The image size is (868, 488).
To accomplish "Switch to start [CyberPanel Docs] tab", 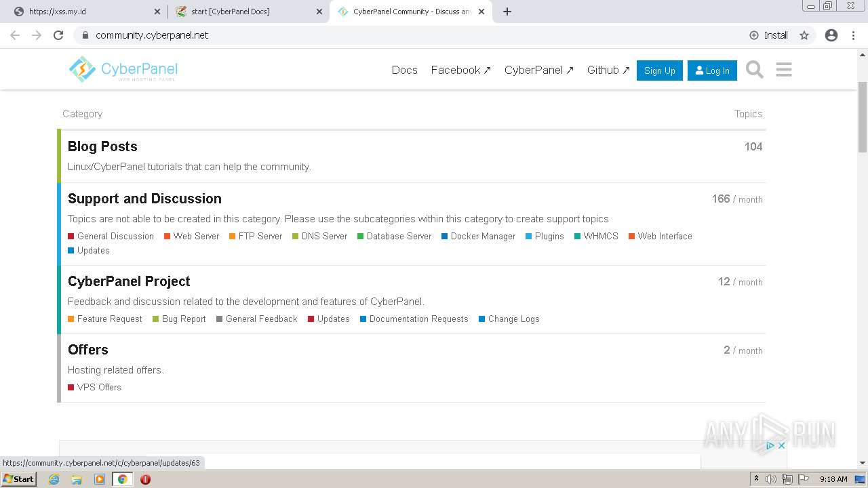I will point(247,12).
